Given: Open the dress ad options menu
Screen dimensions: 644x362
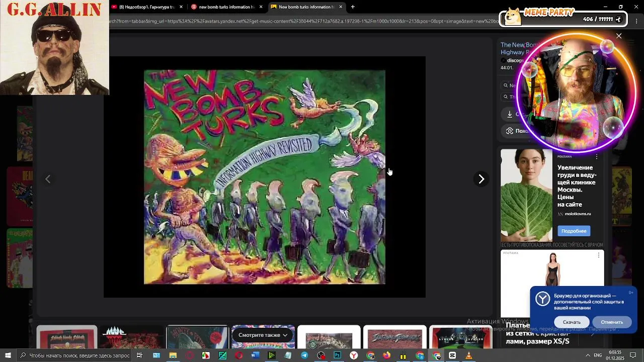Looking at the screenshot, I should coord(598,255).
